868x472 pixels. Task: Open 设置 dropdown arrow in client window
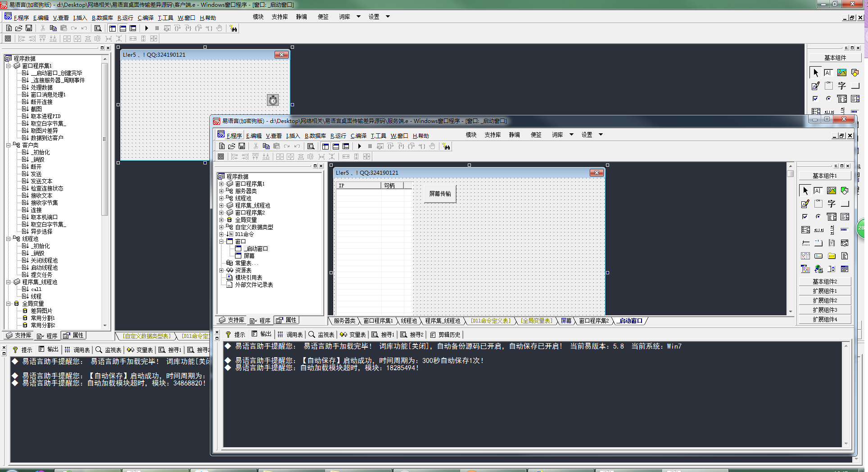click(388, 17)
